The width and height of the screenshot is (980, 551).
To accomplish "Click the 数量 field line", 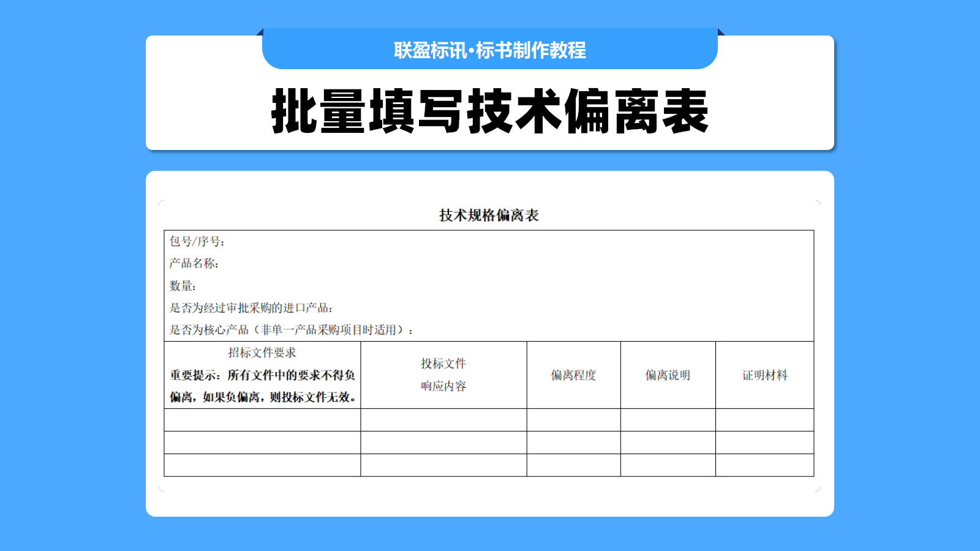I will pyautogui.click(x=183, y=286).
